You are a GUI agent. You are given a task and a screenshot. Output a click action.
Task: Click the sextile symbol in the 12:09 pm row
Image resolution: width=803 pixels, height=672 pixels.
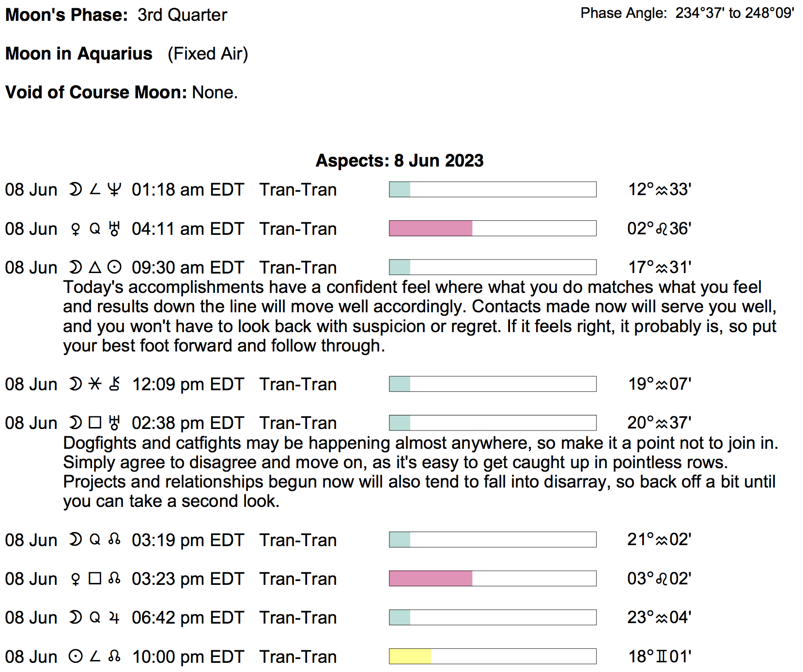pyautogui.click(x=95, y=384)
